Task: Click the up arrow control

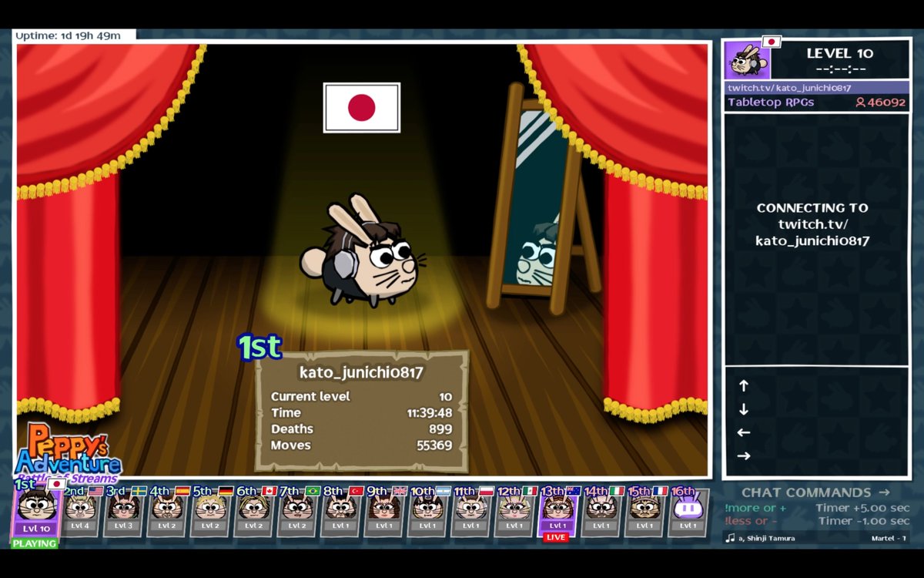Action: 744,386
